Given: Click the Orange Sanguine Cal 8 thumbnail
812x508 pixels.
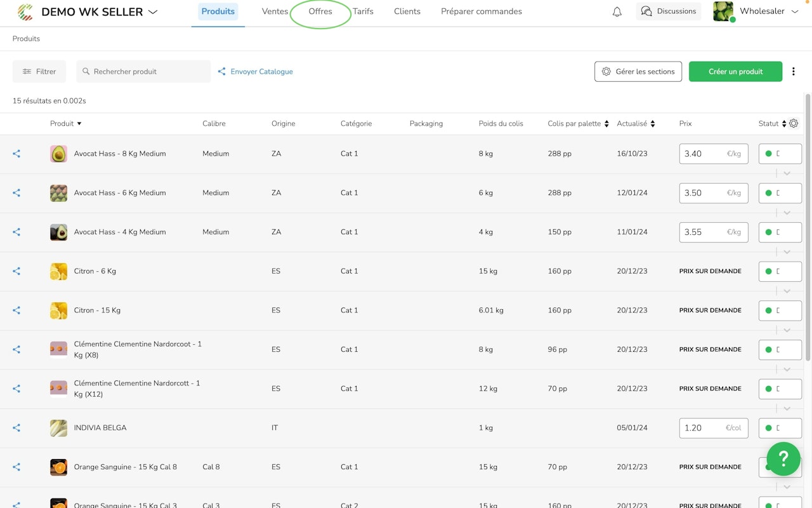Looking at the screenshot, I should tap(58, 467).
